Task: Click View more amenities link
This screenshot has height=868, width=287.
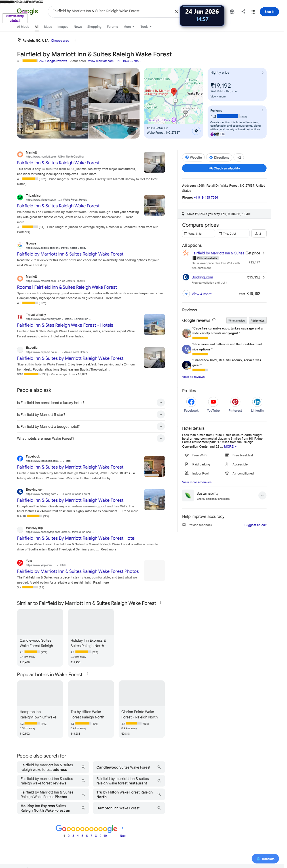Action: 197,482
